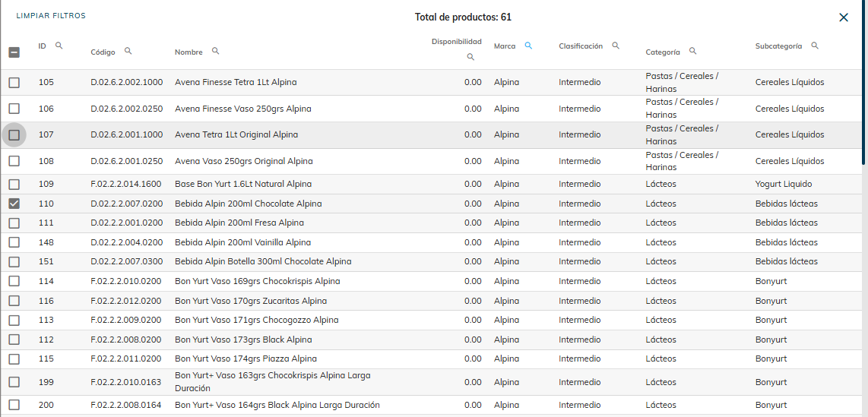This screenshot has width=868, height=417.
Task: Open the Código column search icon
Action: pos(128,51)
